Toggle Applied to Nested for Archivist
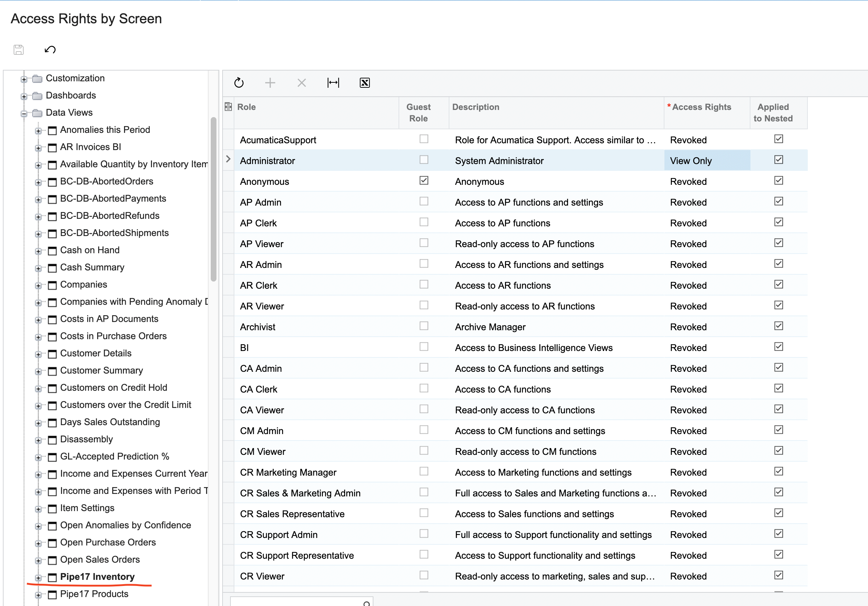This screenshot has width=868, height=606. [x=778, y=326]
